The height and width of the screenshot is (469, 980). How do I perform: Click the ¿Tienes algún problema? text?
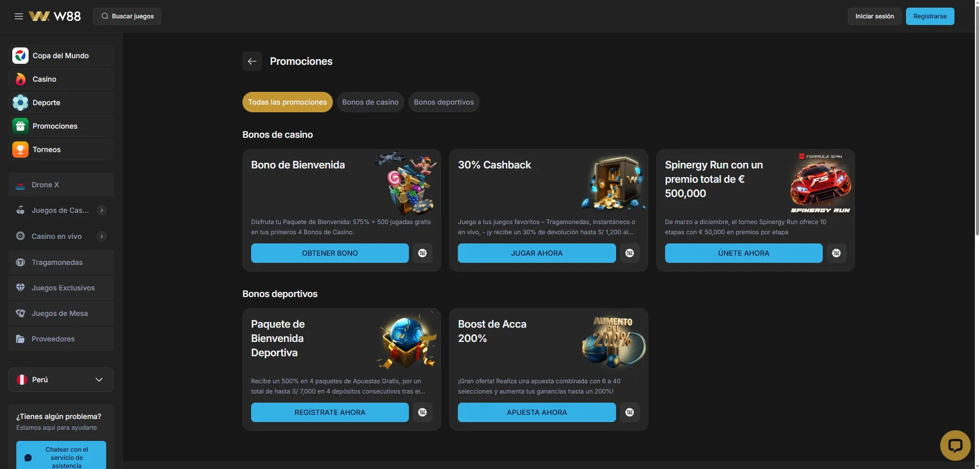pos(59,416)
